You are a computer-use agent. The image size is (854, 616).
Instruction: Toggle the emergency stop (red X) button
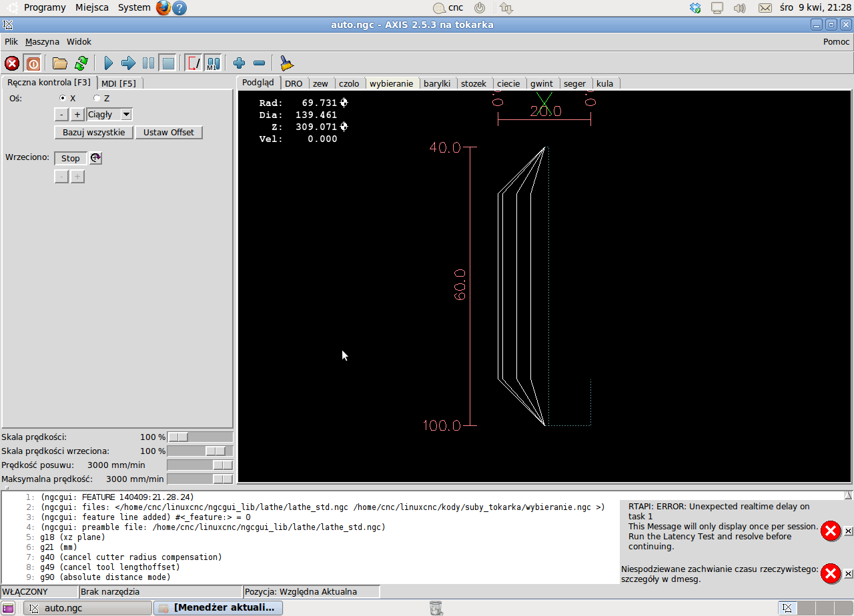12,63
